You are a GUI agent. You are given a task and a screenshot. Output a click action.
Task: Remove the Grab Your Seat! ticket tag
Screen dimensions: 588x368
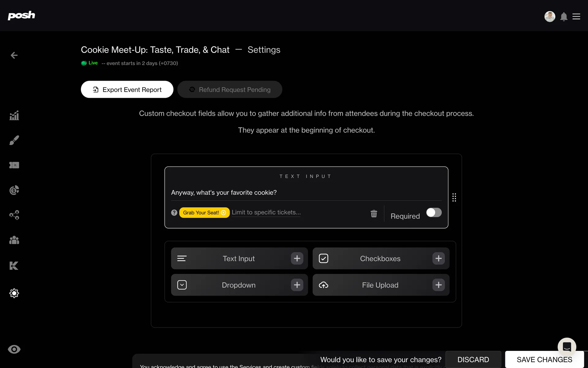224,213
